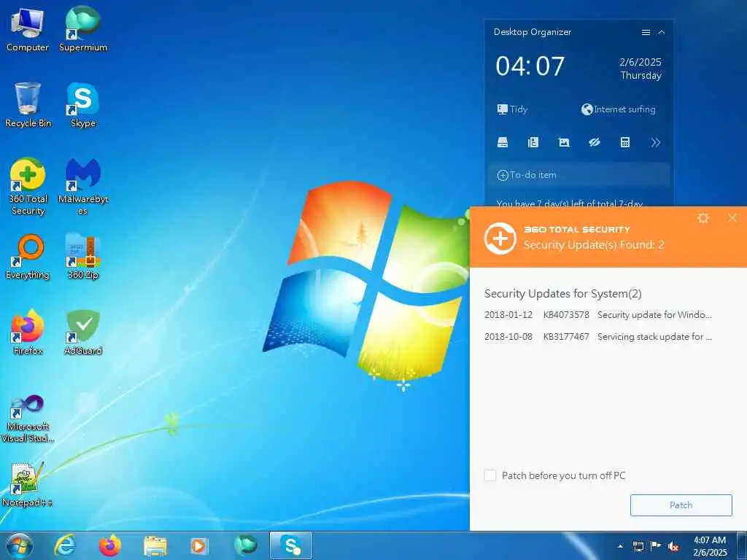Click the Patch button
Viewport: 747px width, 560px height.
point(681,505)
